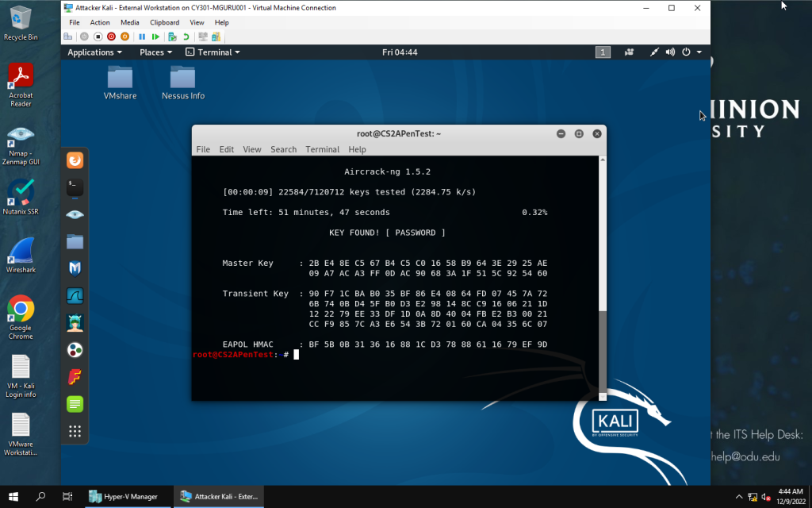Select the Google Chrome desktop shortcut
812x508 pixels.
coord(21,317)
